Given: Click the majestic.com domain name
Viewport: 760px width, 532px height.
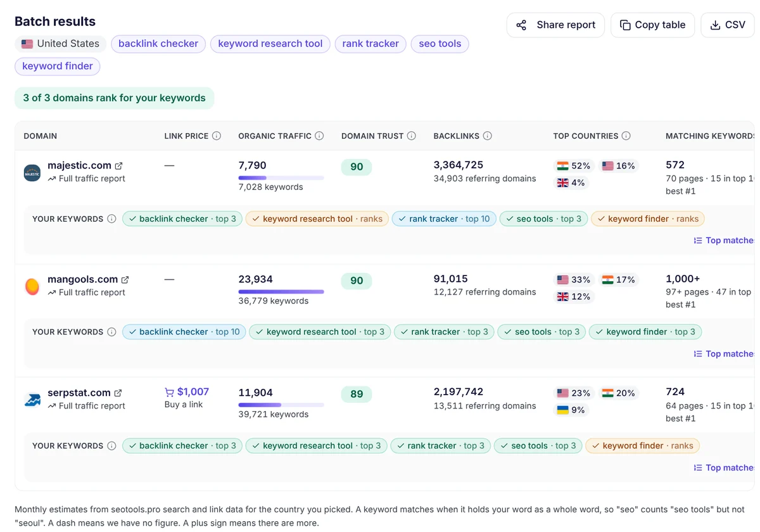Looking at the screenshot, I should pos(79,166).
